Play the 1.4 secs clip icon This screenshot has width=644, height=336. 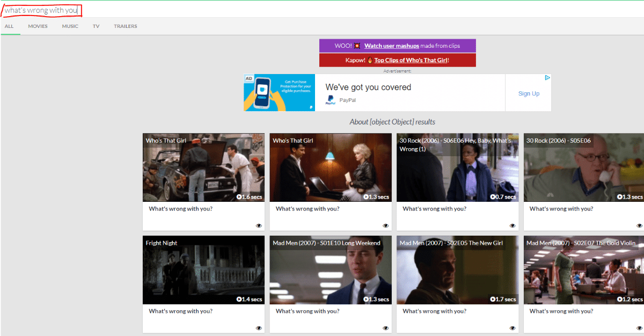click(x=239, y=300)
